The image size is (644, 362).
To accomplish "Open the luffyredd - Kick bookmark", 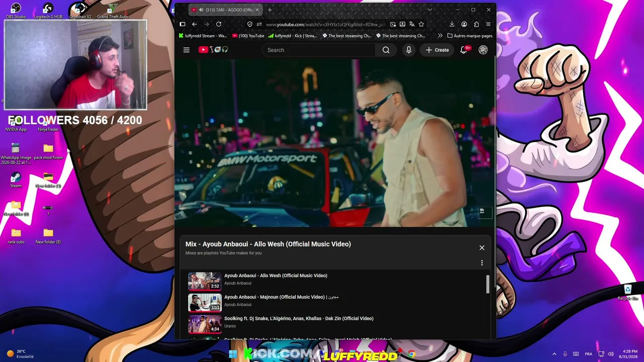I will 292,36.
